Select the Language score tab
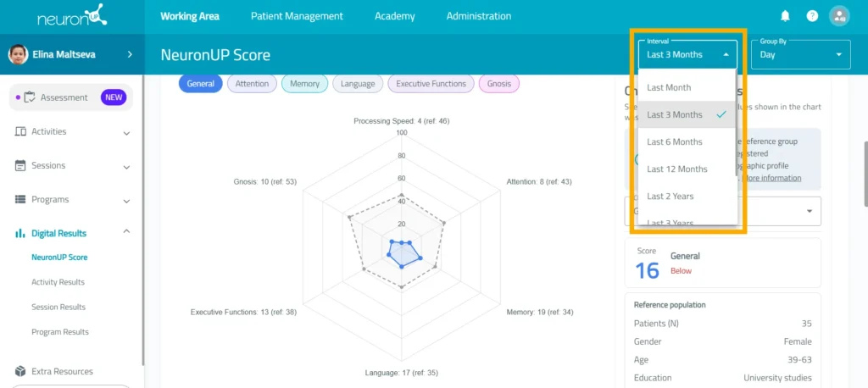Viewport: 868px width, 388px height. pos(358,84)
